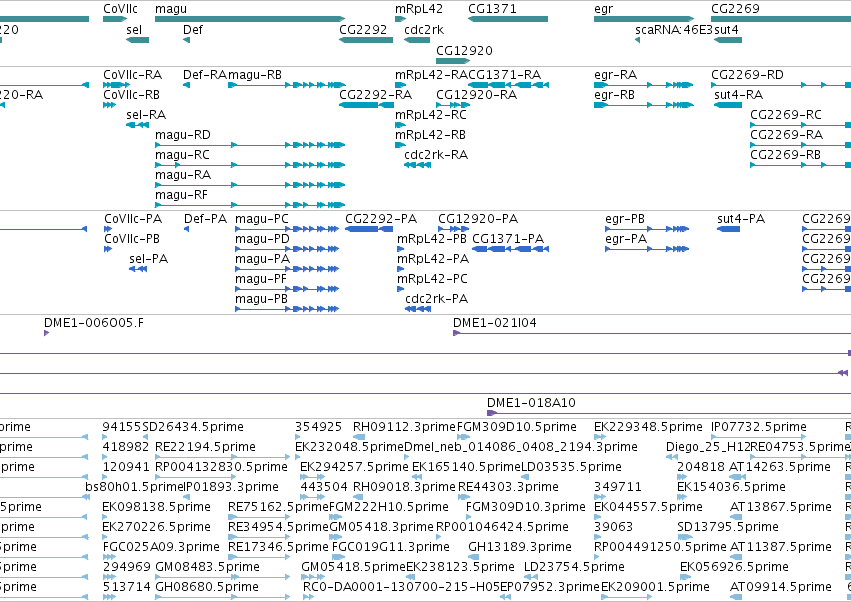Click transcript magu-RB label
The image size is (851, 602).
[x=255, y=74]
